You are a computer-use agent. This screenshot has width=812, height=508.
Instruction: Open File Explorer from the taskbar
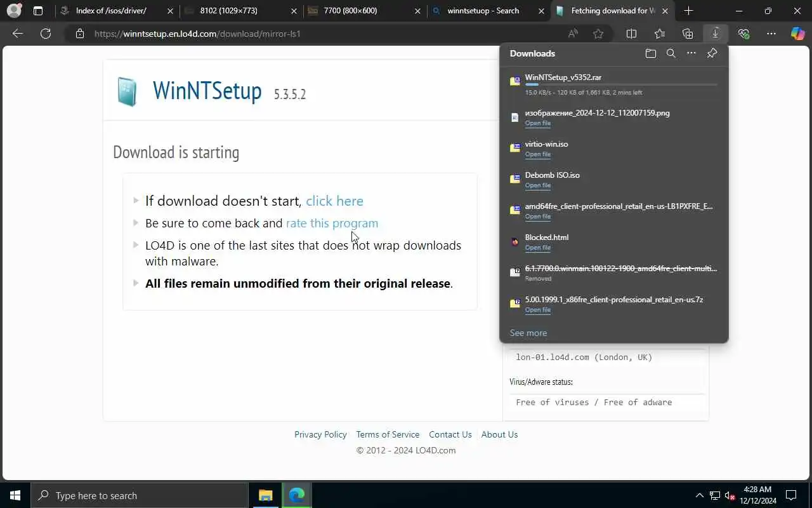265,495
